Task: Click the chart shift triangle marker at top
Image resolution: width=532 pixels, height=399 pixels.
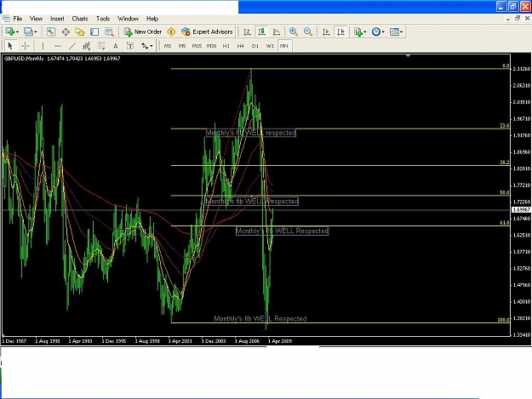Action: point(409,55)
